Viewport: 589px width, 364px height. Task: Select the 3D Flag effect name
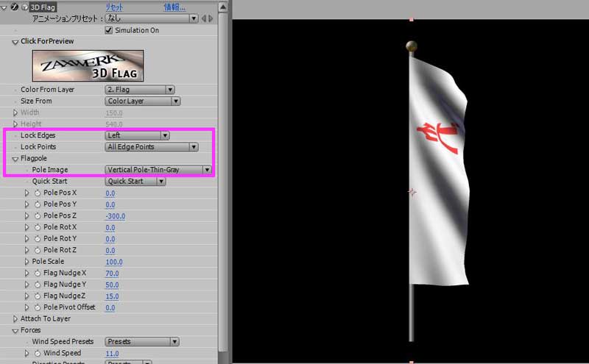coord(43,7)
